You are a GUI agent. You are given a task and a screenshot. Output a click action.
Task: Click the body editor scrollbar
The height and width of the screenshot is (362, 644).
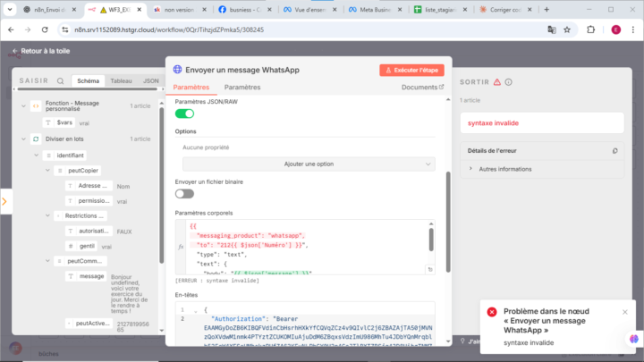[431, 240]
